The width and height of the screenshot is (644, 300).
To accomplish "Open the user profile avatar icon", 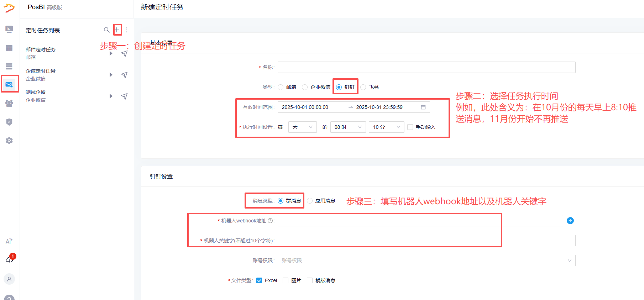I will click(9, 279).
